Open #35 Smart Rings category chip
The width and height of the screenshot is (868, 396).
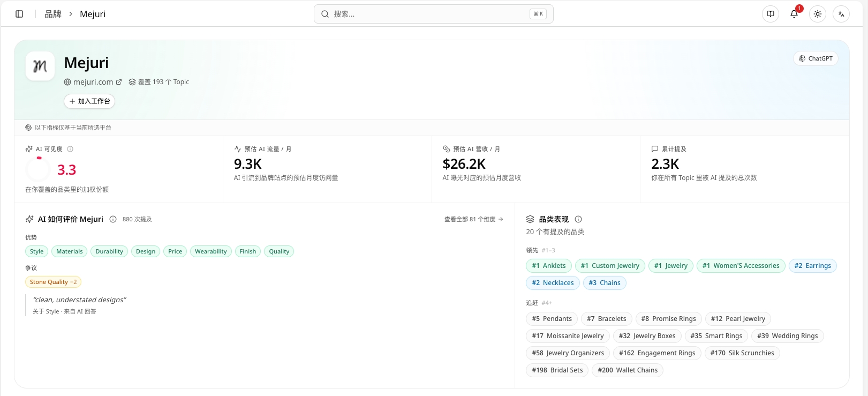point(716,336)
